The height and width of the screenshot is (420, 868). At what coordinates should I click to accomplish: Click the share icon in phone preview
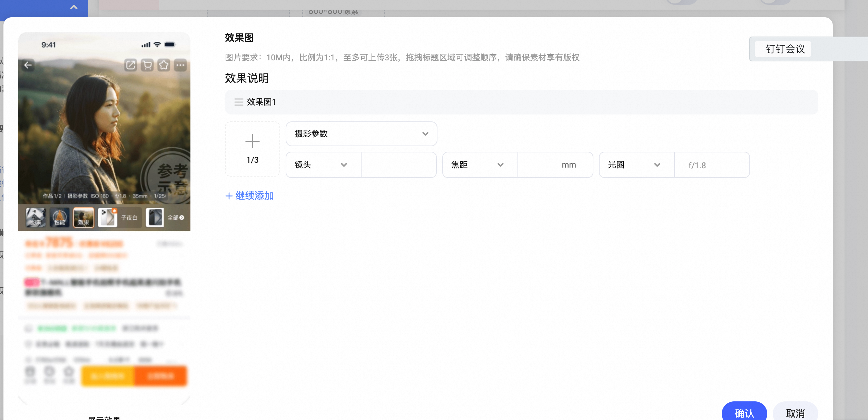pyautogui.click(x=131, y=65)
